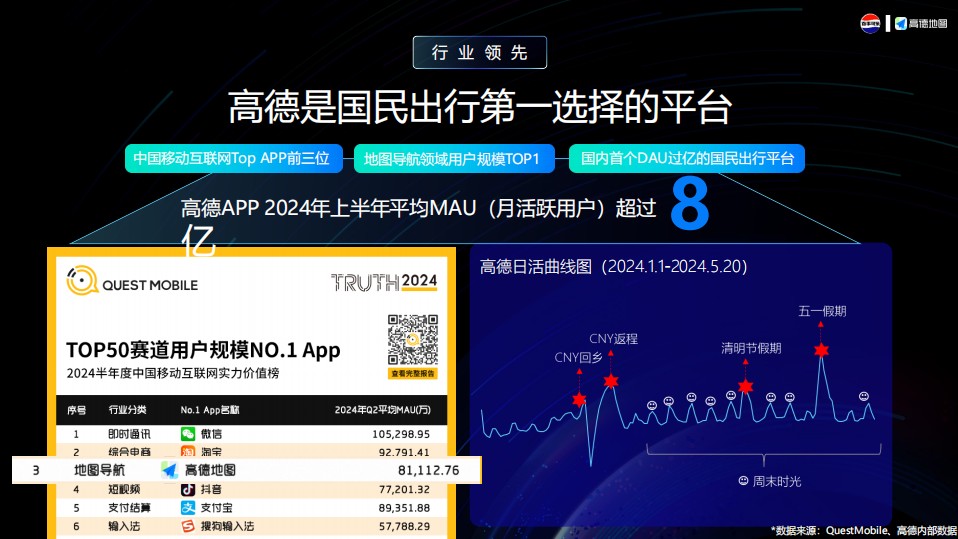The width and height of the screenshot is (958, 539).
Task: Click the 查看完整报告 button under the QR code
Action: (x=412, y=373)
